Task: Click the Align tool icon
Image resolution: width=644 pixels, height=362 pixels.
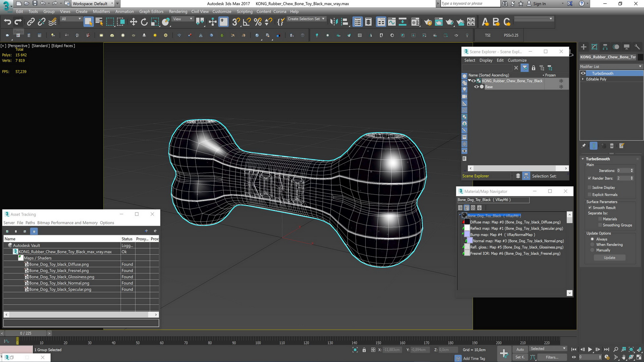Action: 345,22
